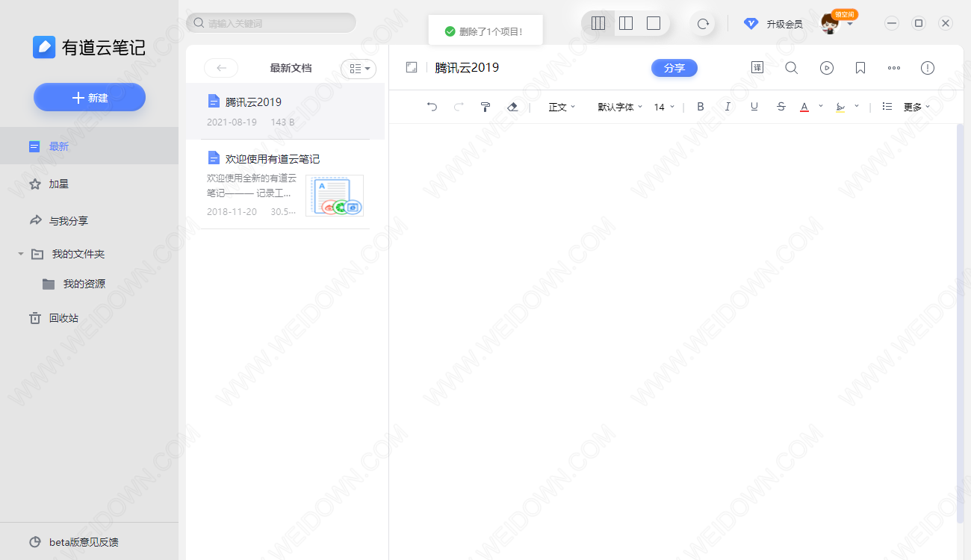Switch to single-pane layout view

[654, 23]
